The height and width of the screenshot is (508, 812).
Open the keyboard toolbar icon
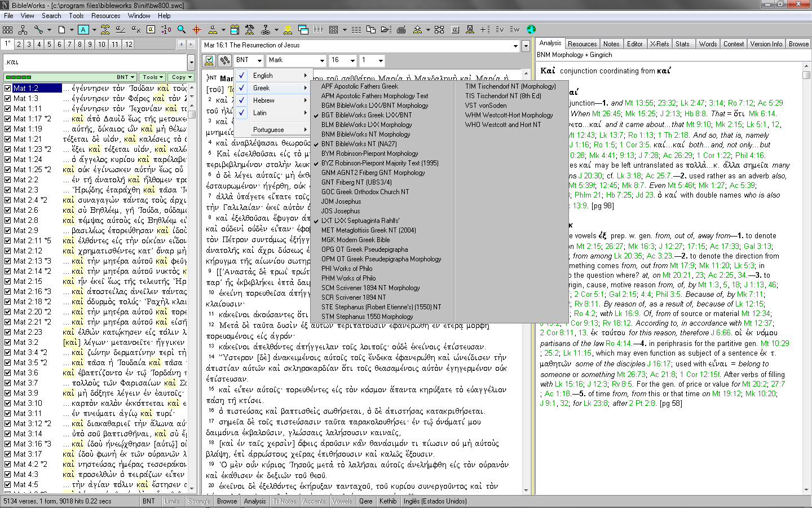[x=401, y=29]
